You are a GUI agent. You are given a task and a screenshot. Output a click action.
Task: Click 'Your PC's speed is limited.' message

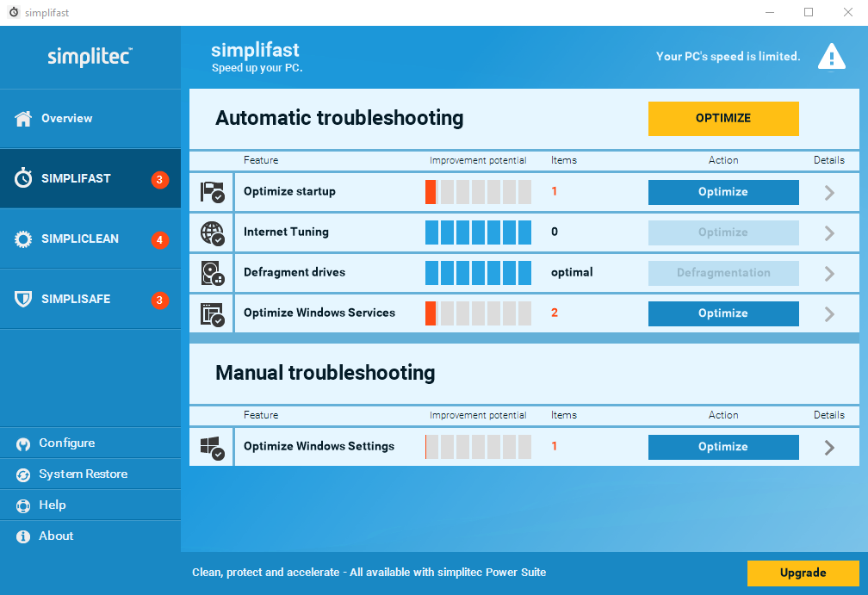pos(728,57)
